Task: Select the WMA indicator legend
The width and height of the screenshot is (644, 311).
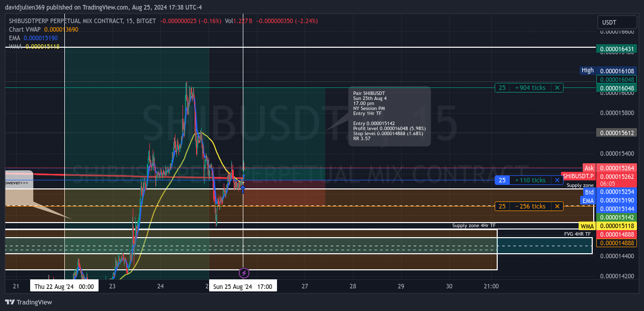Action: [34, 47]
